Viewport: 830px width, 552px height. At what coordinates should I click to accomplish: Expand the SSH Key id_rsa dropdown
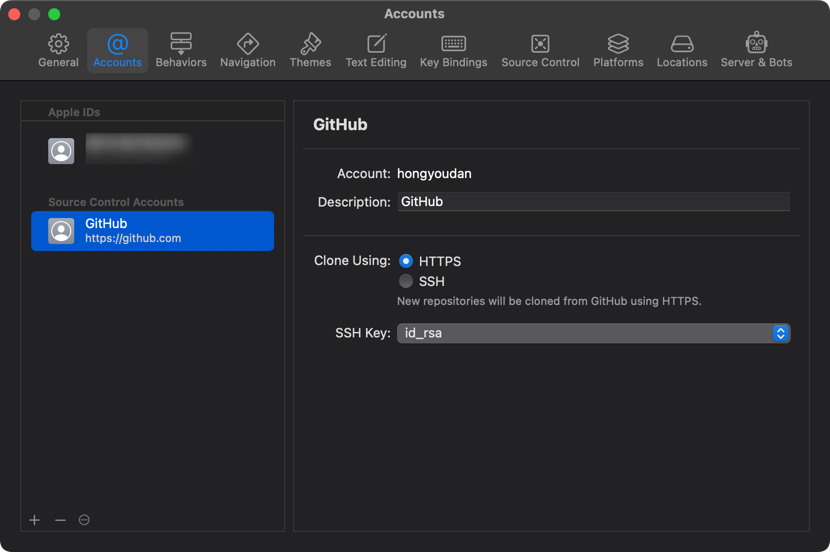[x=593, y=333]
